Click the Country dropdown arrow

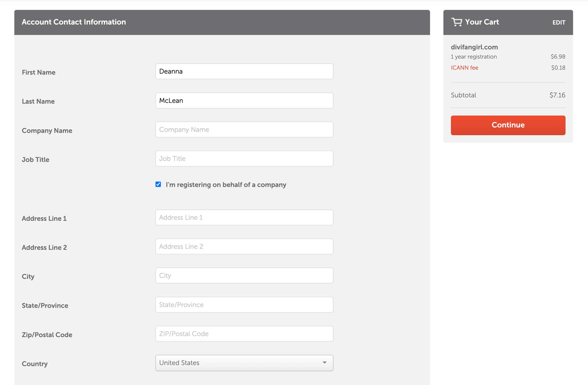coord(324,362)
